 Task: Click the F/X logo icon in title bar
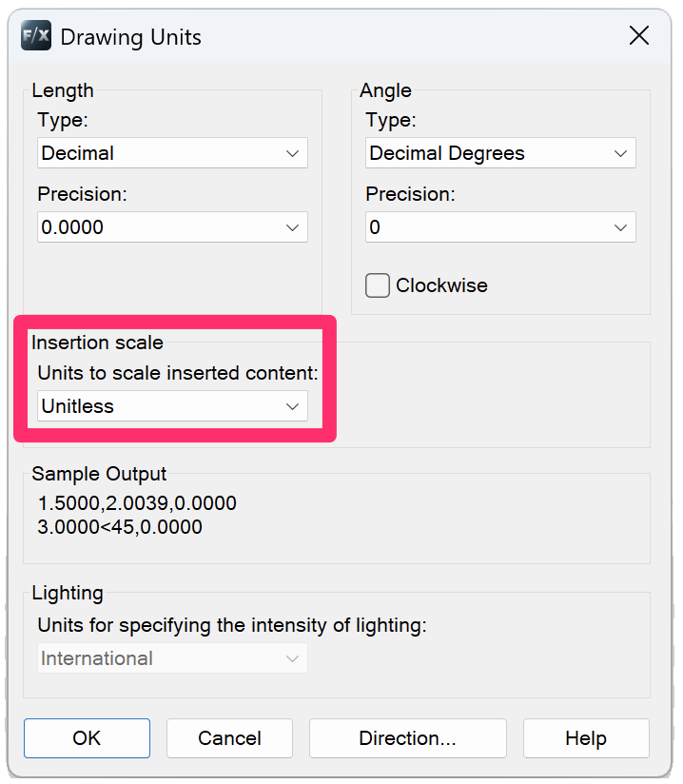tap(36, 36)
